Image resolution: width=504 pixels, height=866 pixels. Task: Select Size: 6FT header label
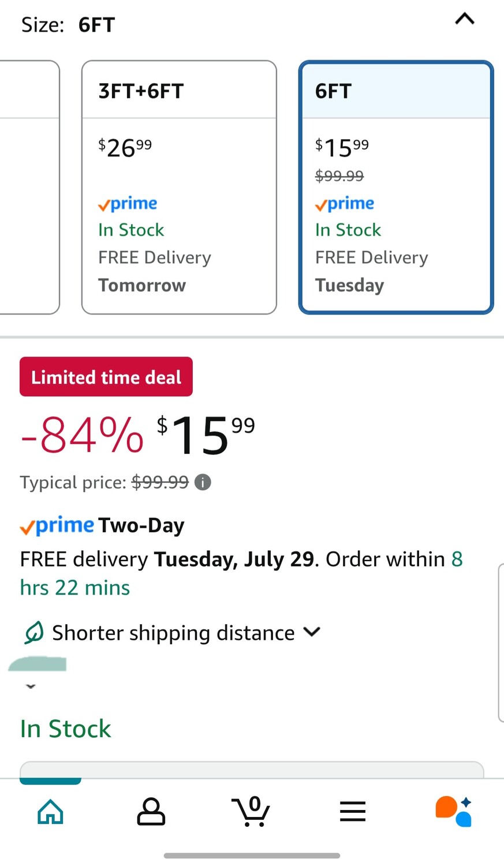coord(68,24)
